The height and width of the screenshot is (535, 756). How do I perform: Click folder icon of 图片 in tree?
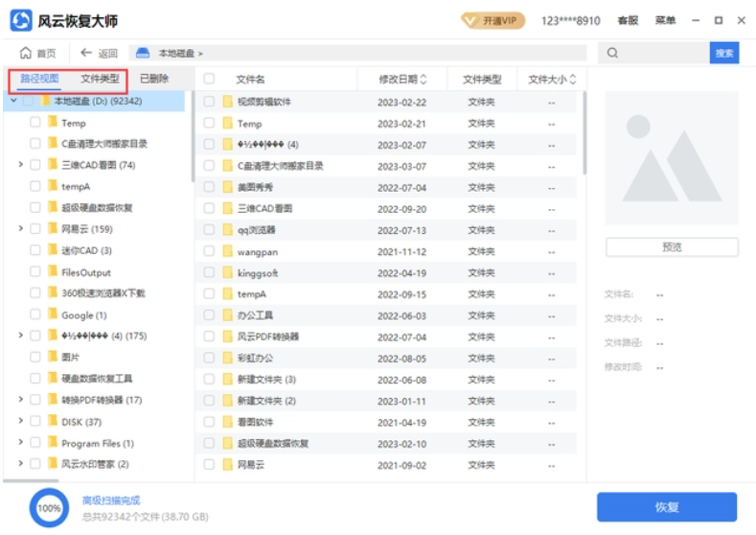pyautogui.click(x=53, y=357)
